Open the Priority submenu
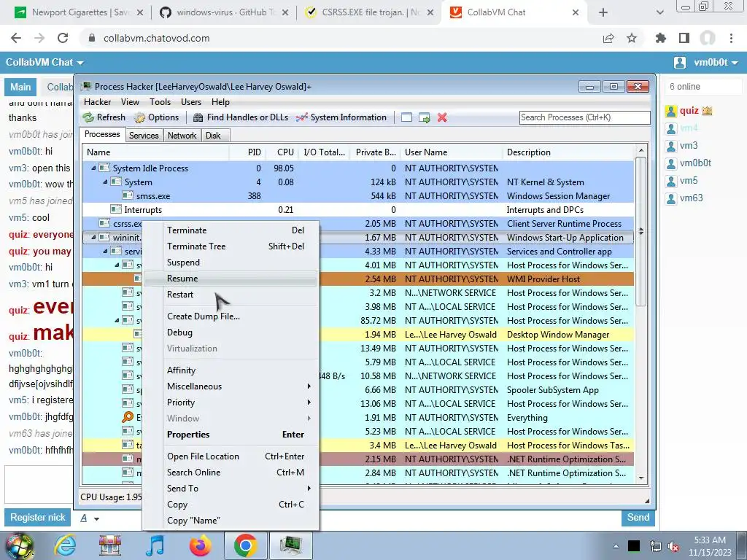Image resolution: width=747 pixels, height=560 pixels. [x=231, y=402]
